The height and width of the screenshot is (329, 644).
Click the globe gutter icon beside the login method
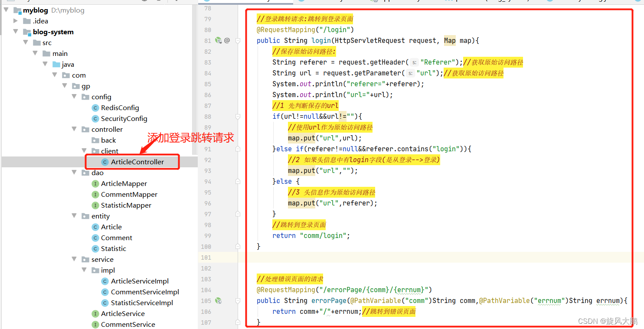tap(219, 40)
